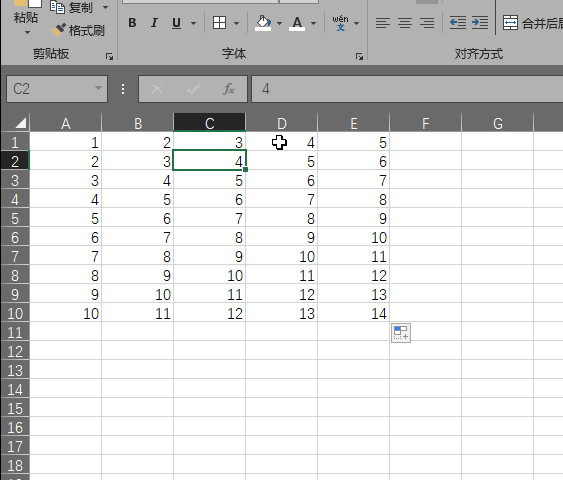Screen dimensions: 563x480
Task: Align text right
Action: tap(427, 23)
